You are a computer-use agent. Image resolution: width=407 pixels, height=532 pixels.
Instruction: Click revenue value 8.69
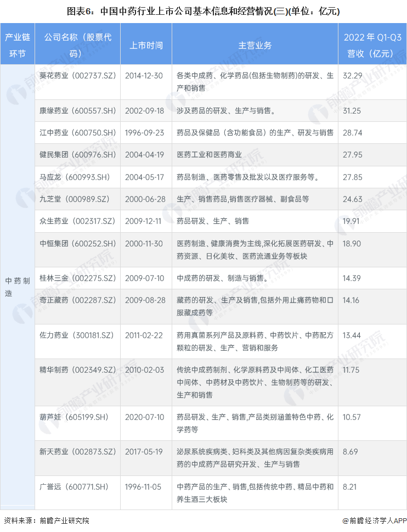pyautogui.click(x=350, y=452)
